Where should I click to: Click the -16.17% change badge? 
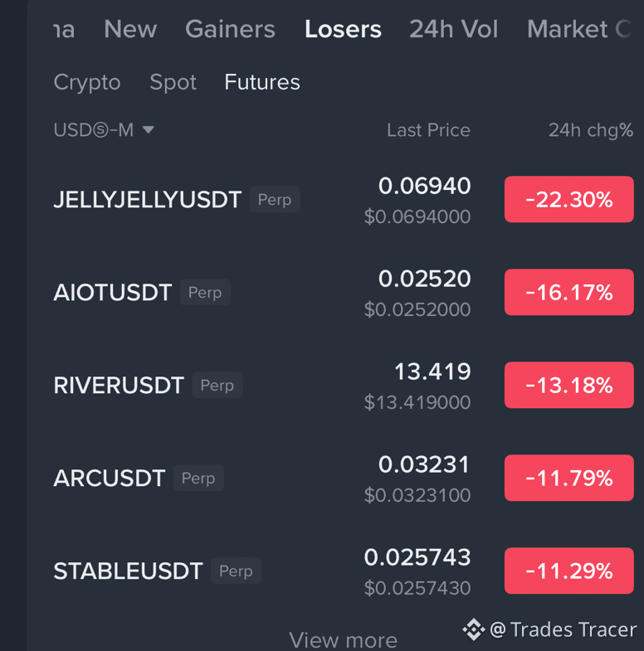tap(568, 292)
